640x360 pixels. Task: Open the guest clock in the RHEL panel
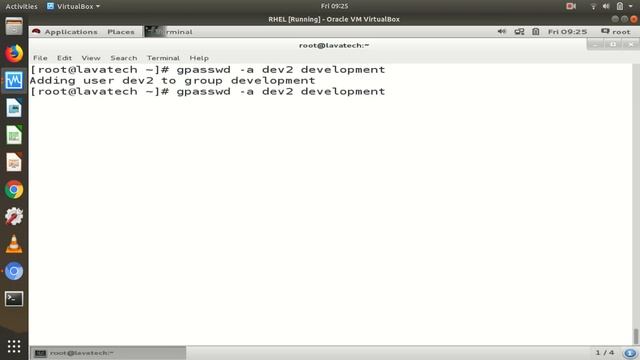point(567,31)
